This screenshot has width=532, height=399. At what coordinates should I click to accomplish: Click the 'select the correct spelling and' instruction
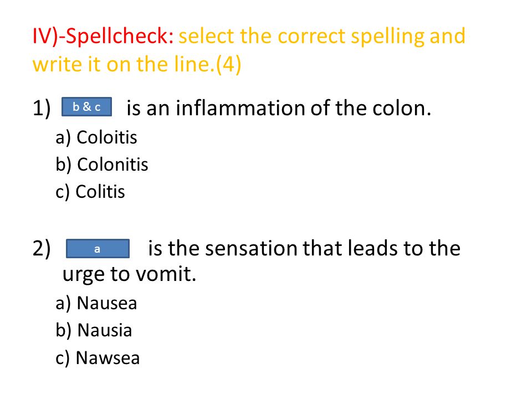pos(322,37)
